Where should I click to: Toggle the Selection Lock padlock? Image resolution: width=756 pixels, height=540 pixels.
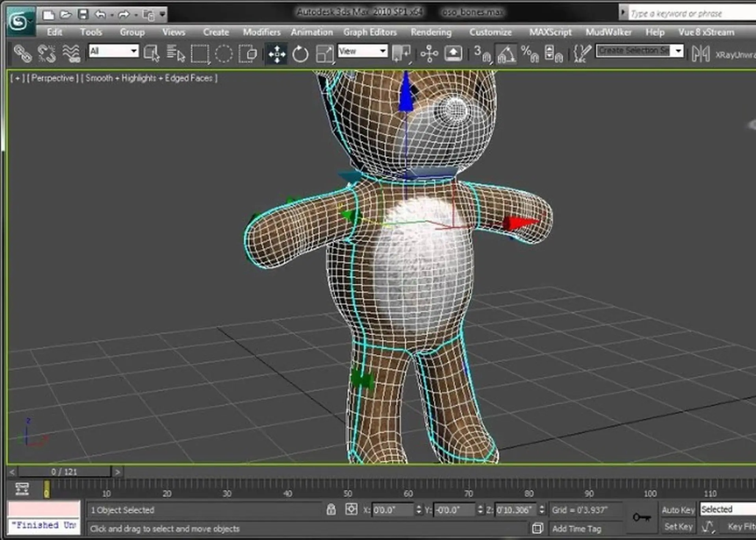click(331, 510)
